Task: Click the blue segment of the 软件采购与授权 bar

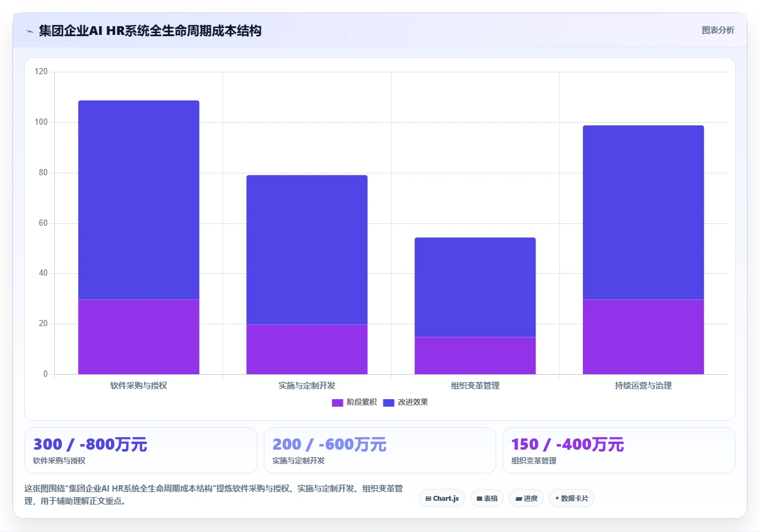Action: tap(138, 200)
